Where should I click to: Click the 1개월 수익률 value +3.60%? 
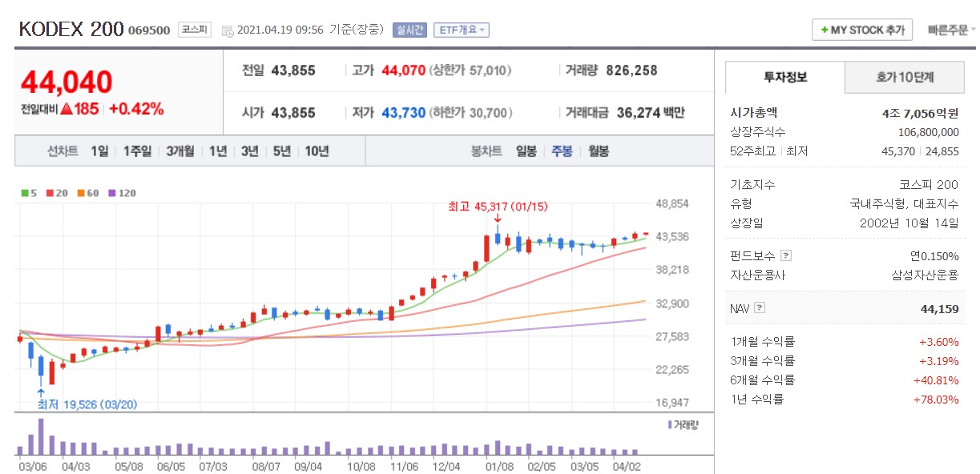click(939, 342)
